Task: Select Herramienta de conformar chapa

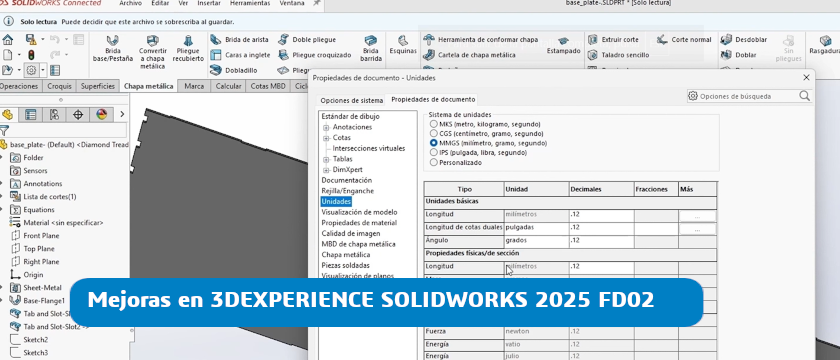Action: coord(481,40)
